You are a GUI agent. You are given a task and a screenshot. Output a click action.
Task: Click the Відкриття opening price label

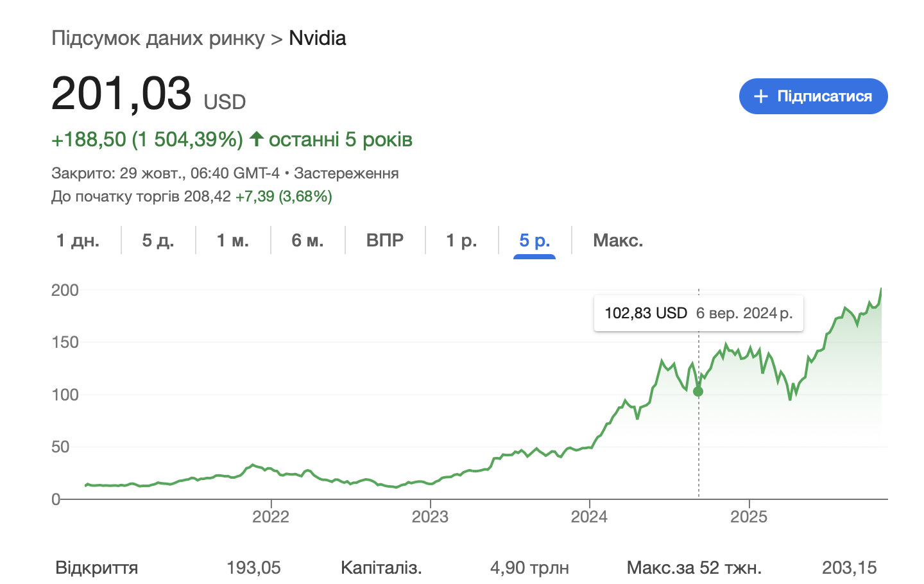pyautogui.click(x=96, y=567)
